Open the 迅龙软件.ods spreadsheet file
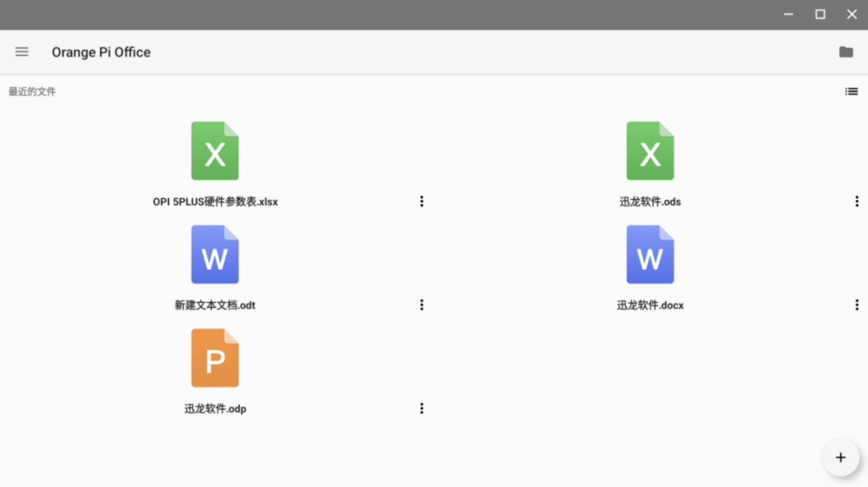Image resolution: width=868 pixels, height=487 pixels. 650,151
